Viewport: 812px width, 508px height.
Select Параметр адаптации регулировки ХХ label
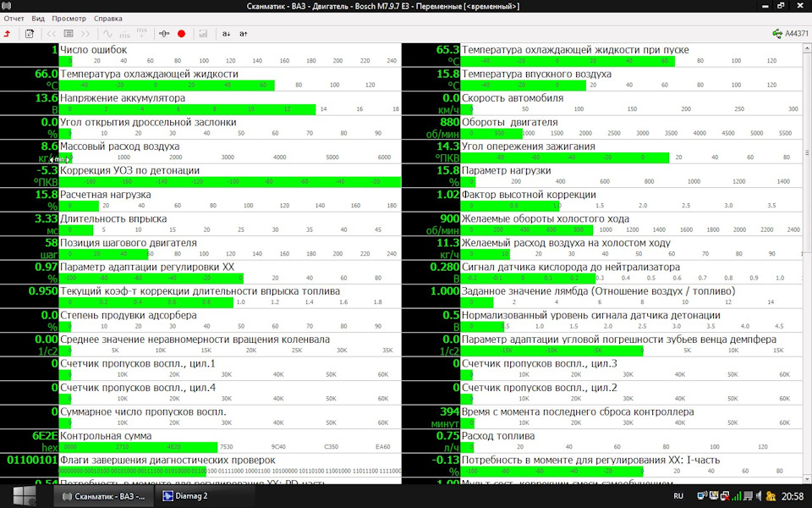click(147, 267)
